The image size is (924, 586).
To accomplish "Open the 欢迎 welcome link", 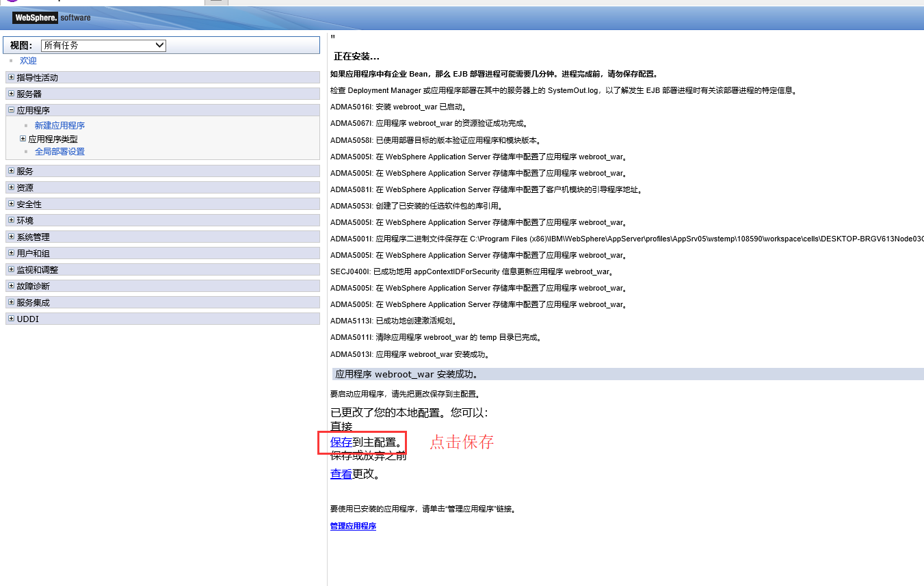I will (28, 61).
